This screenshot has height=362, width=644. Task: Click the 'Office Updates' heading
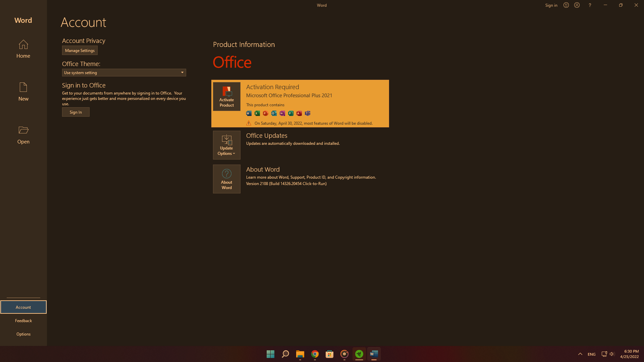(x=267, y=135)
